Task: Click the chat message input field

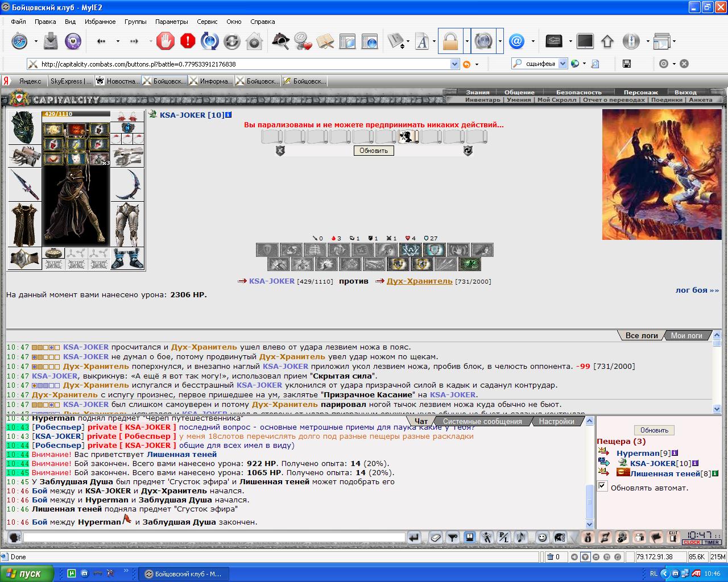Action: pyautogui.click(x=214, y=537)
